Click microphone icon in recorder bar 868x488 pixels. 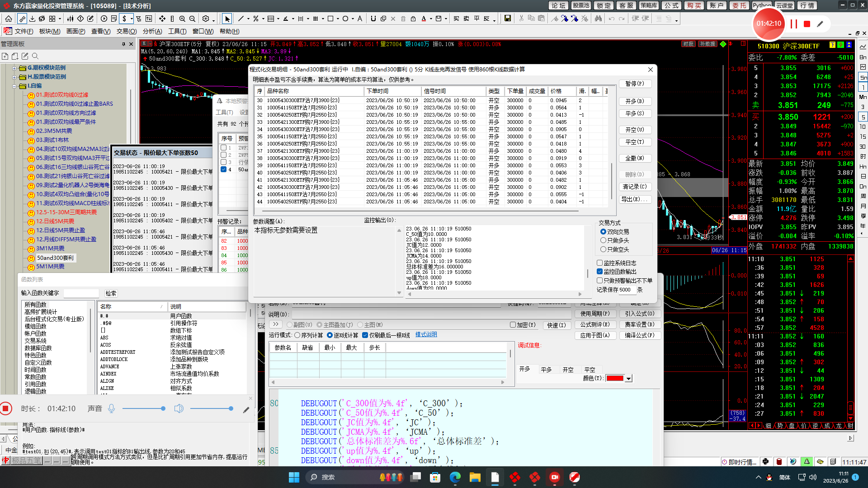[x=112, y=408]
